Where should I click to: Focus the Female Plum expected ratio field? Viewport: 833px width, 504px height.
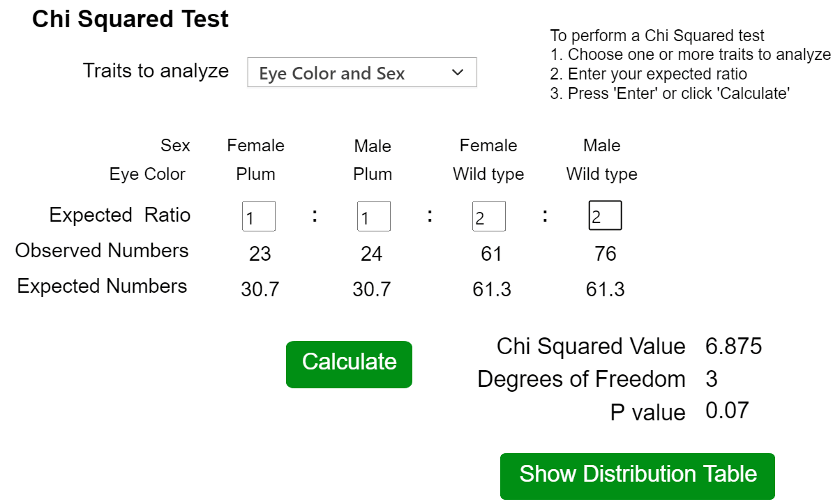pos(259,217)
